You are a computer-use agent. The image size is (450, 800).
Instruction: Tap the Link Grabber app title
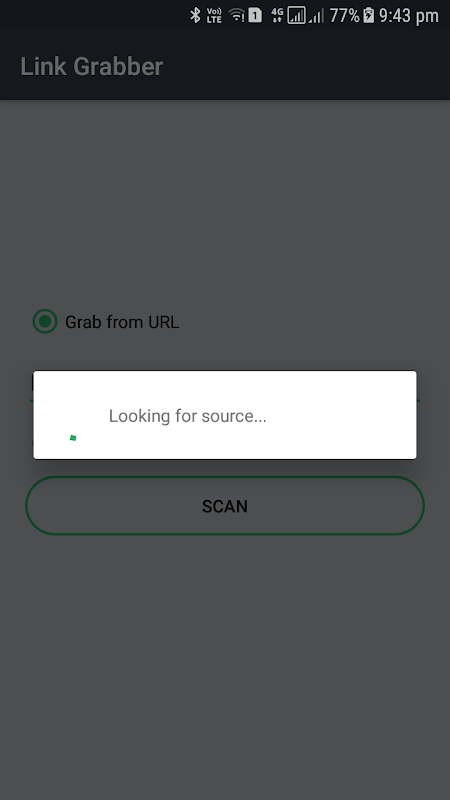click(x=92, y=66)
